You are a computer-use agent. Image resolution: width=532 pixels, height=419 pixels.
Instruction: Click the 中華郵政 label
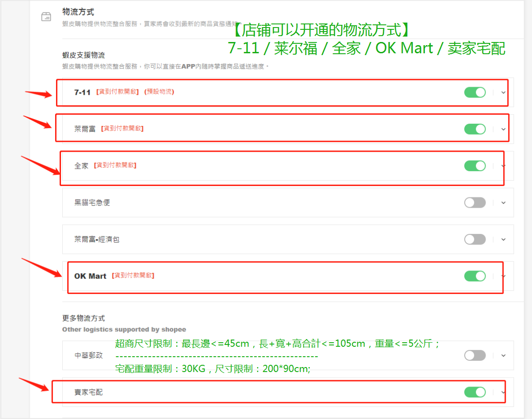[88, 355]
